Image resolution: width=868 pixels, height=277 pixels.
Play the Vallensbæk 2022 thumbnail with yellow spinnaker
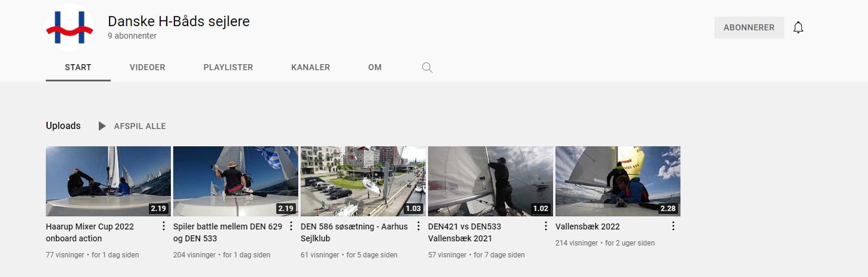point(618,181)
